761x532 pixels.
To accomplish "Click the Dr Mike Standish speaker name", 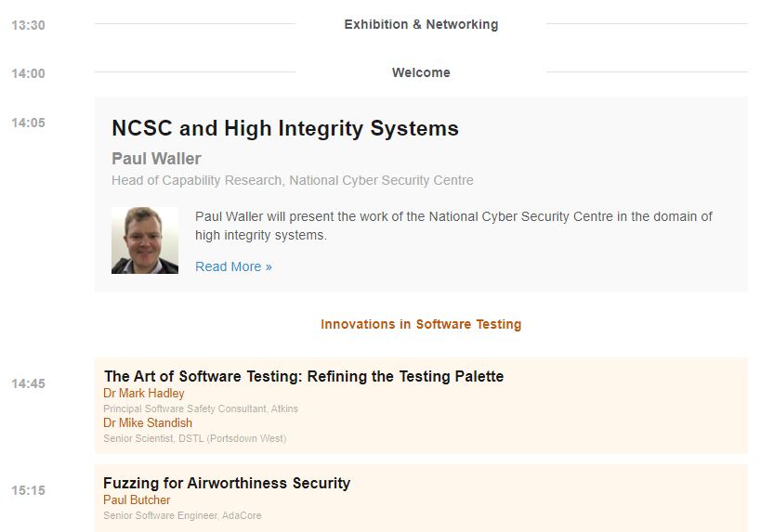I will [x=148, y=422].
